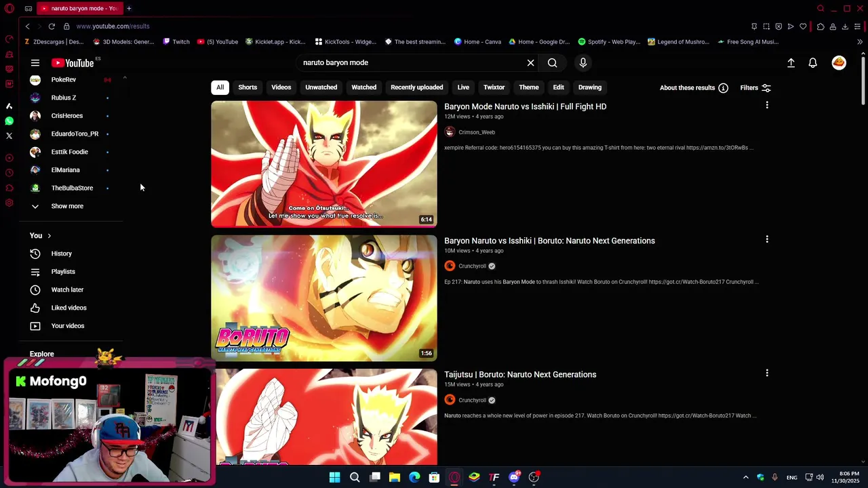
Task: Open options for Baryon Naruto vs Isshiki Boruto
Action: pos(767,239)
